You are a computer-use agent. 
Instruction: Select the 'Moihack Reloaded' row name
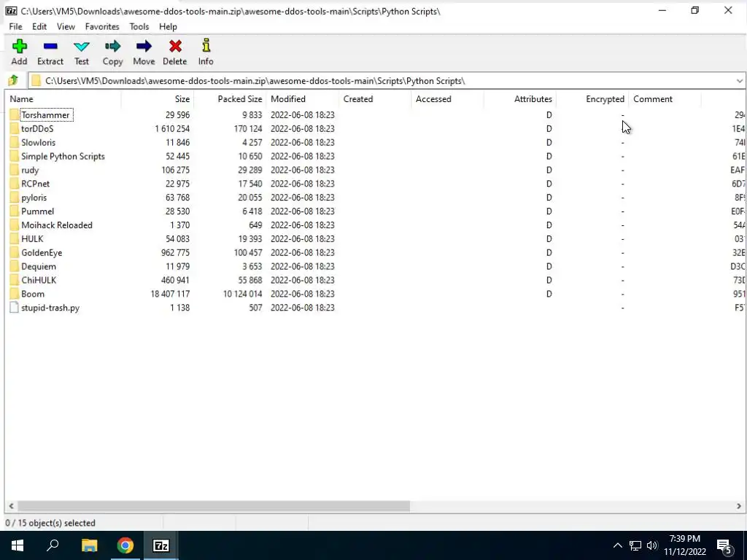(x=57, y=225)
